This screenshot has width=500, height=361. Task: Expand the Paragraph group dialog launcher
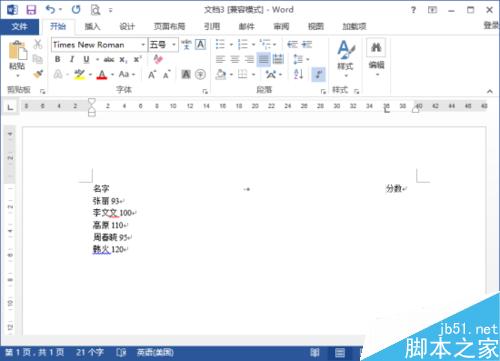[323, 91]
